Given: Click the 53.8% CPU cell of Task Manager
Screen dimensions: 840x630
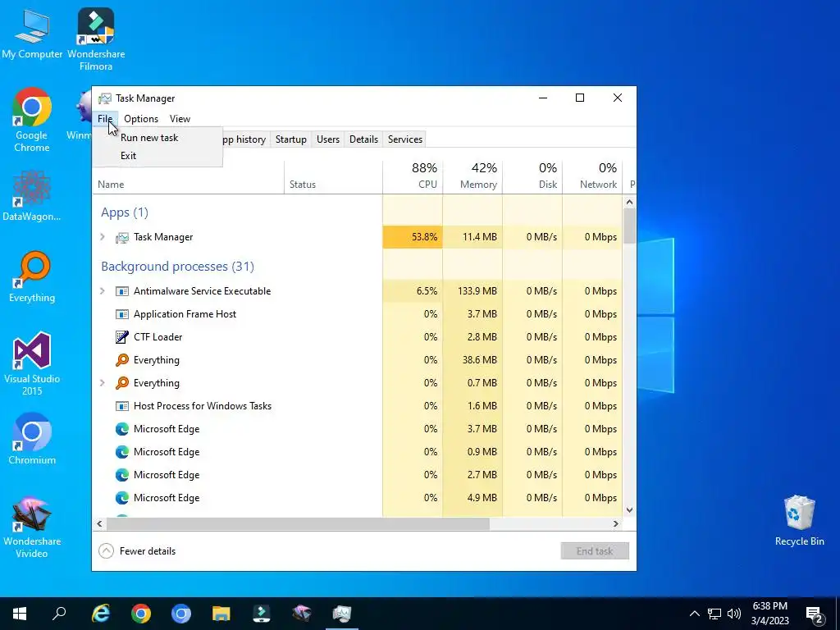Looking at the screenshot, I should [413, 237].
